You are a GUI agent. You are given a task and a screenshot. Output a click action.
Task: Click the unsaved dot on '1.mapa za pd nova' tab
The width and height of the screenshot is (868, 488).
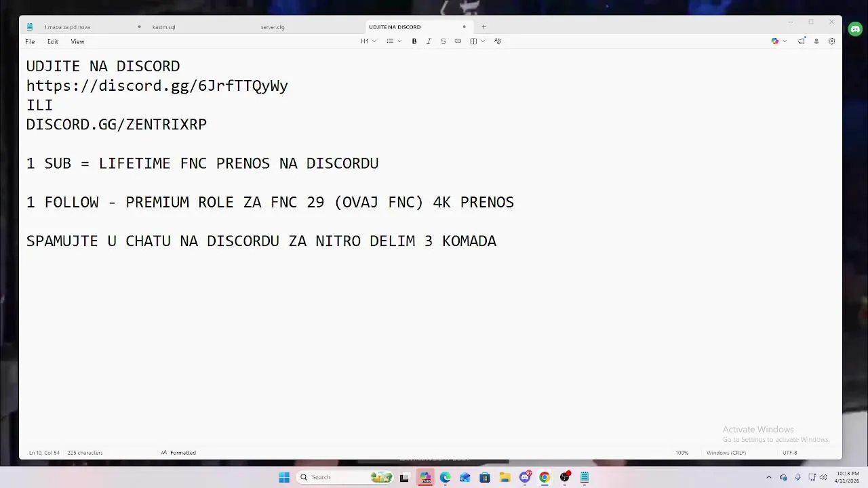[139, 27]
